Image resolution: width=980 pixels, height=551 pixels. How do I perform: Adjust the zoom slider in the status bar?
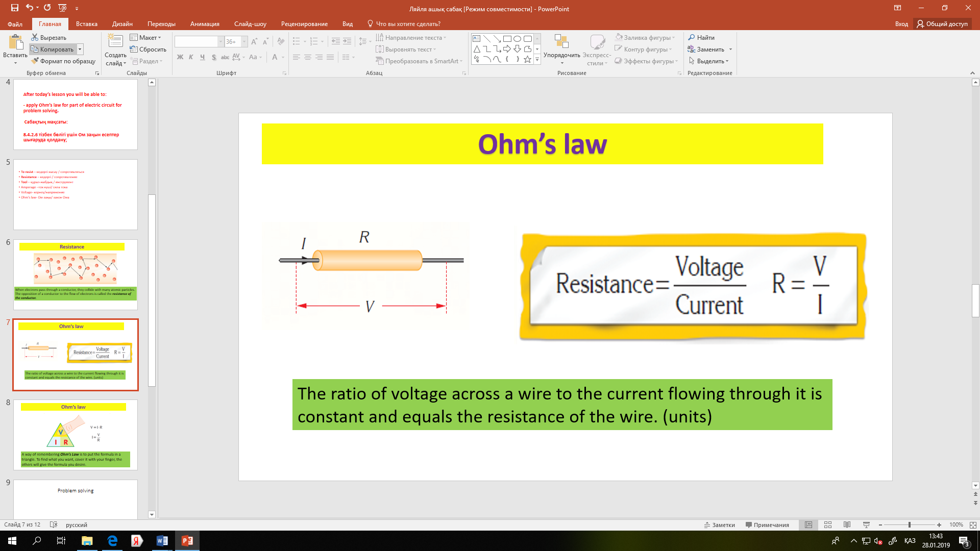909,524
